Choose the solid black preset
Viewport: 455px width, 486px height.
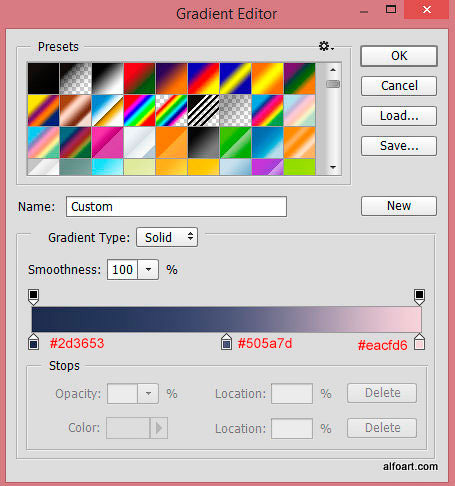[43, 78]
